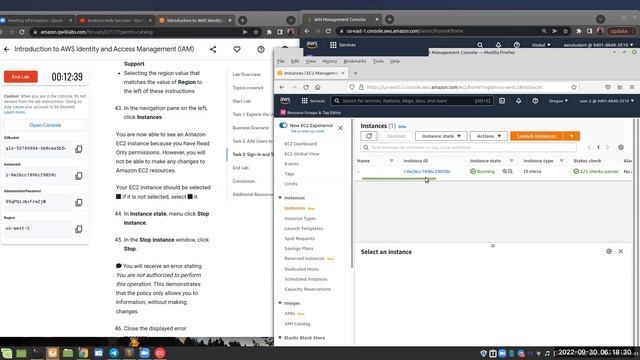Open the Actions dropdown
The image size is (640, 360).
(x=489, y=136)
